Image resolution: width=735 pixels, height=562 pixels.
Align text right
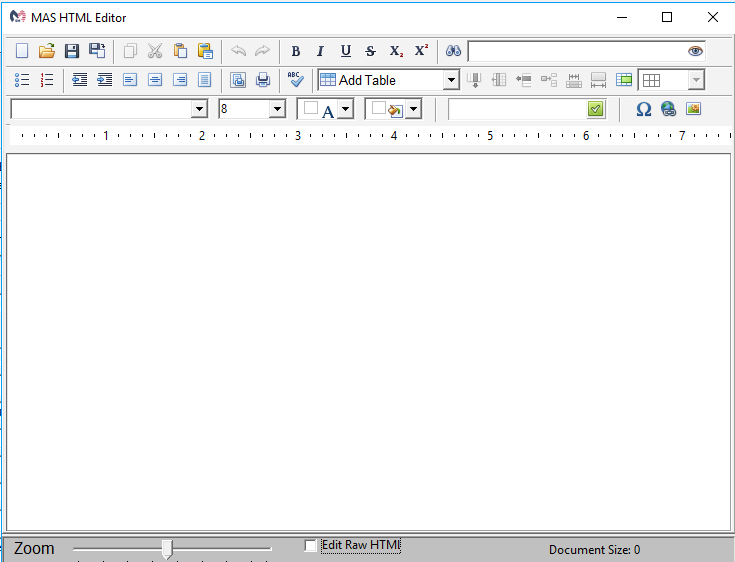180,80
